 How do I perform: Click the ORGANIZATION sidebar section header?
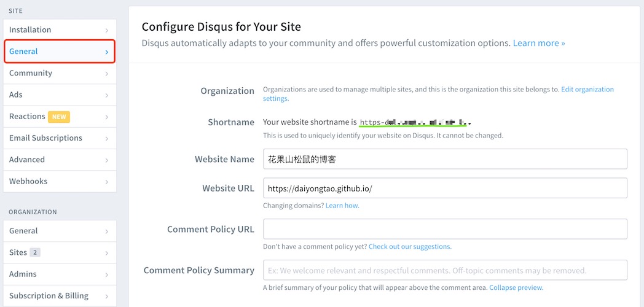pyautogui.click(x=33, y=212)
